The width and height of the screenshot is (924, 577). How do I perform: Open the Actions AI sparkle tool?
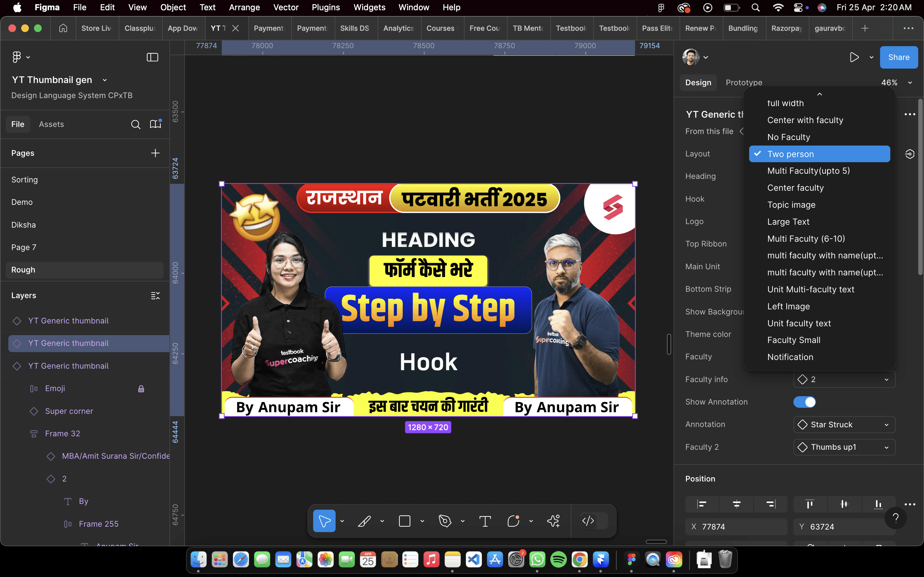coord(553,521)
